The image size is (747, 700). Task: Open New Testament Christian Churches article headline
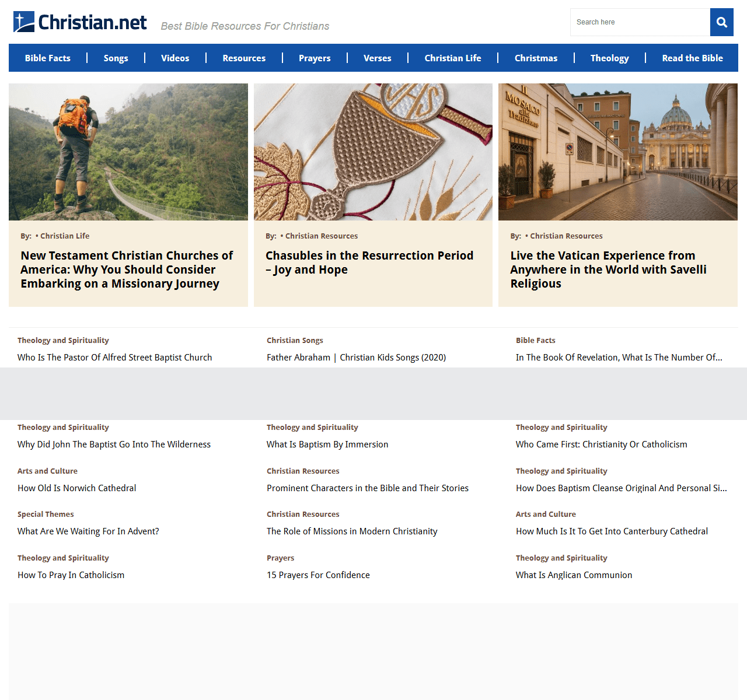point(127,269)
